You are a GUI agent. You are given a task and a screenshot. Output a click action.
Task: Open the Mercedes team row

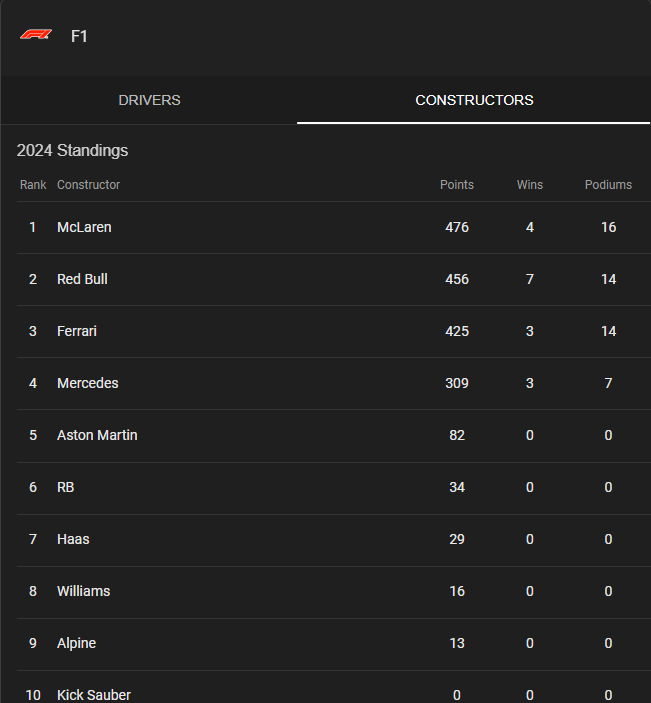[x=334, y=383]
